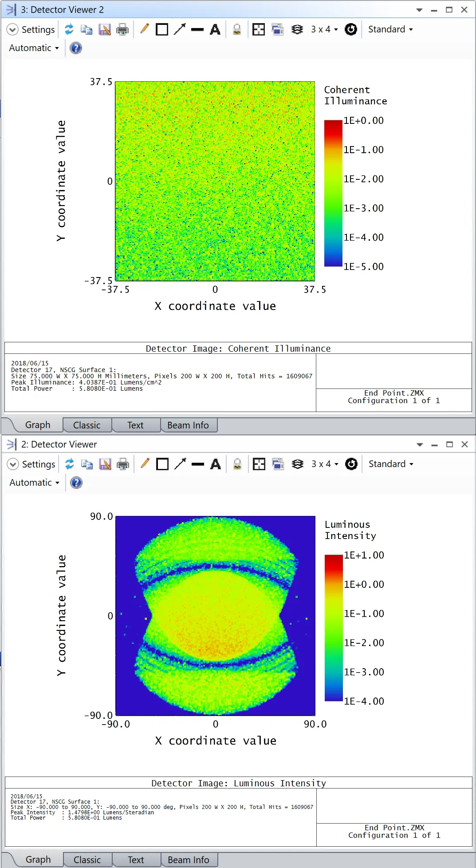Click the Coherent Illuminance color scale bar
476x868 pixels.
[333, 193]
